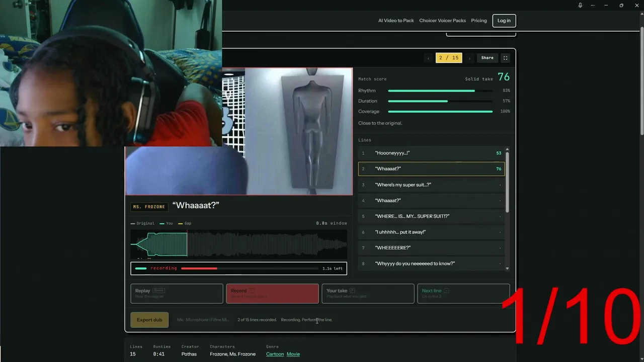Viewport: 644px width, 362px height.
Task: Click the 2 / 15 line counter
Action: pyautogui.click(x=449, y=58)
